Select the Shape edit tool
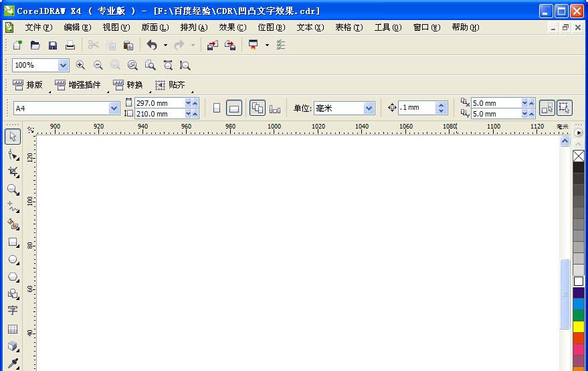The height and width of the screenshot is (371, 588). pos(13,154)
